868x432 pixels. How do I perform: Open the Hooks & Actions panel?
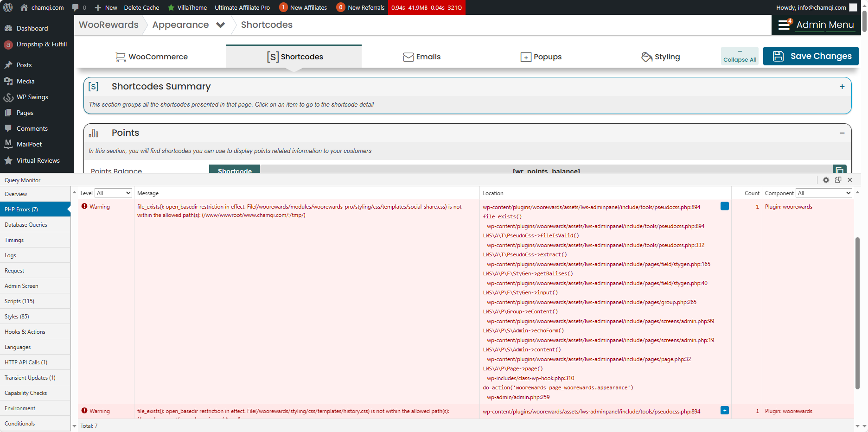point(35,331)
